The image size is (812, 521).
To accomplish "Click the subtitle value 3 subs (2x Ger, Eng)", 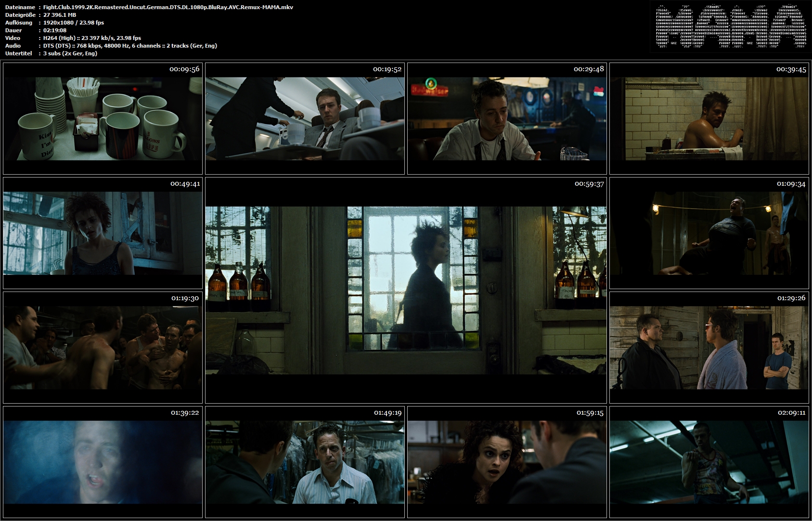I will (70, 53).
